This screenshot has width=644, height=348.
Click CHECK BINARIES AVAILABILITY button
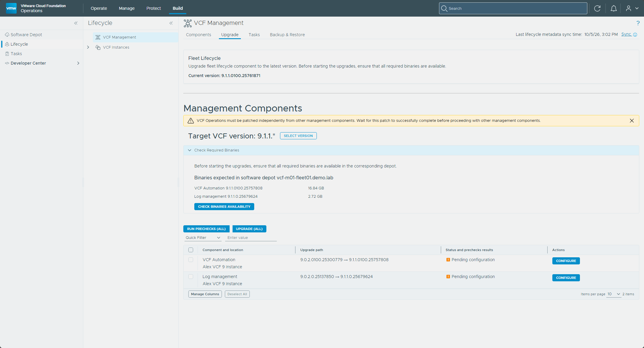(224, 207)
